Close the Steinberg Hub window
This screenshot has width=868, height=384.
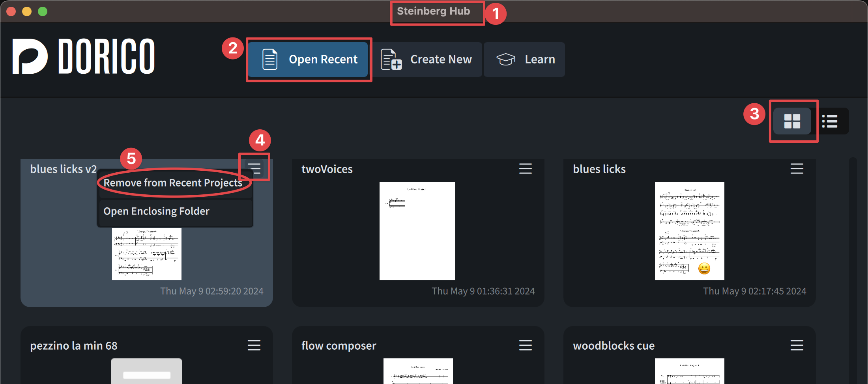11,11
